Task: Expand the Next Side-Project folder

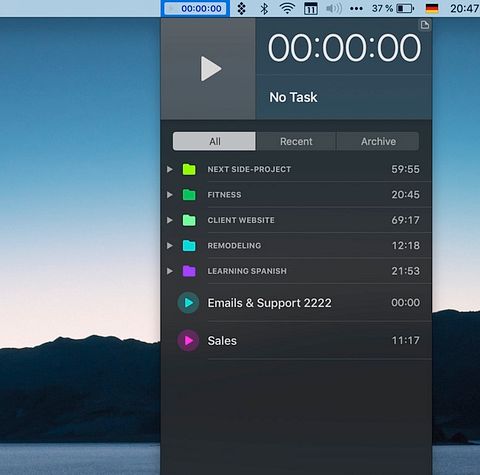Action: [x=170, y=169]
